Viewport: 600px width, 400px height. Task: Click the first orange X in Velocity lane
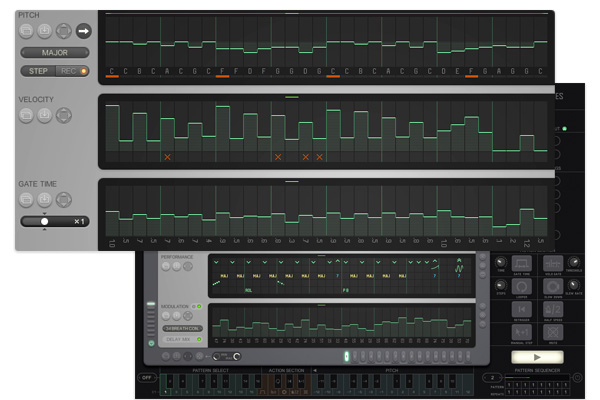(x=167, y=157)
